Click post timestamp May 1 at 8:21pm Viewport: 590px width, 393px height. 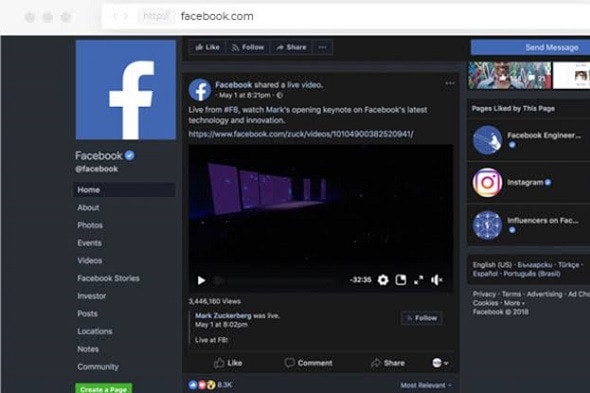(x=245, y=95)
